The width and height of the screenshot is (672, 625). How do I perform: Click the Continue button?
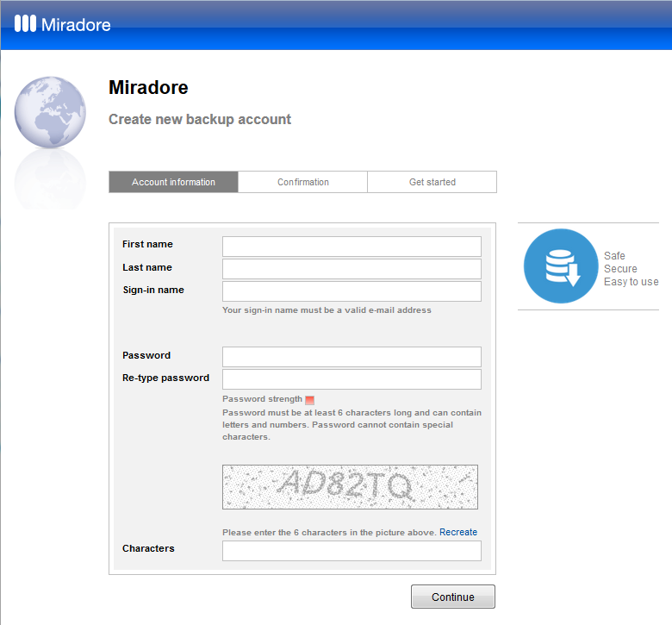(x=453, y=597)
